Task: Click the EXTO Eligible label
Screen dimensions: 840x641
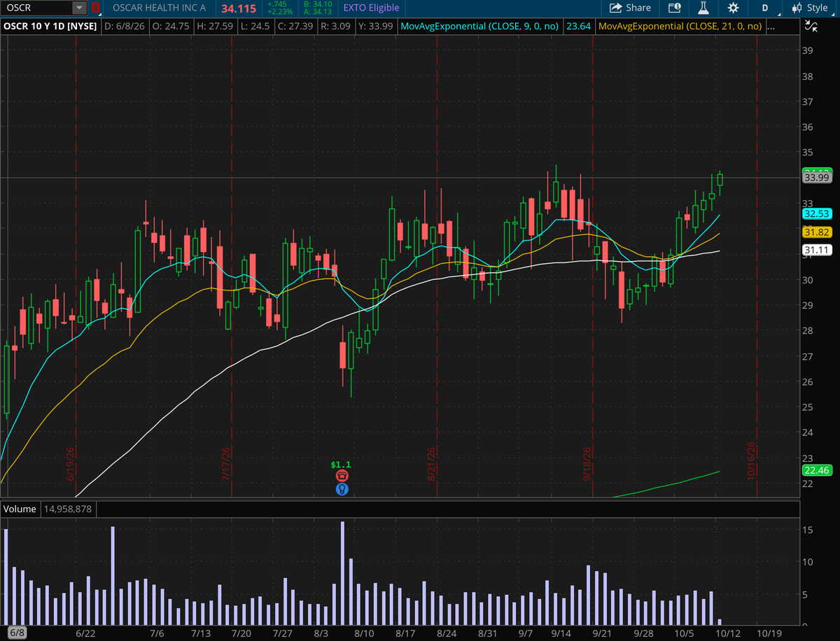Action: [371, 8]
